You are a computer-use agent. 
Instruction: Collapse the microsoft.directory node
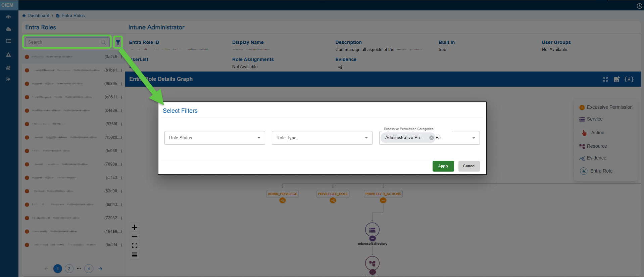373,238
